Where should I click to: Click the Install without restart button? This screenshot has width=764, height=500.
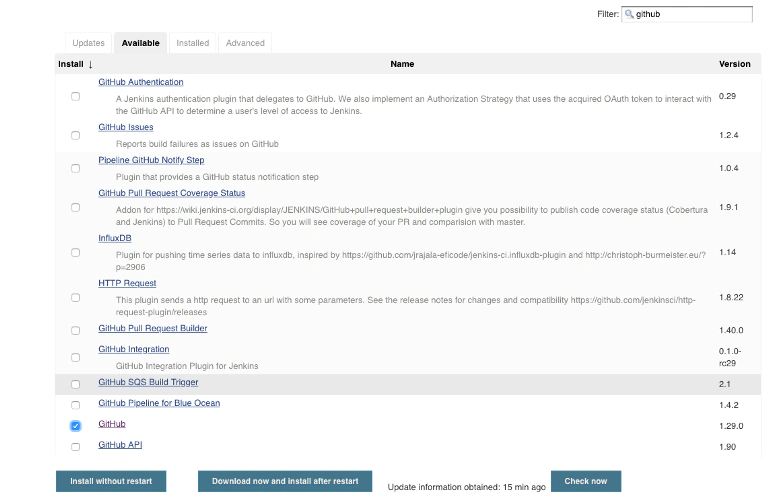111,481
